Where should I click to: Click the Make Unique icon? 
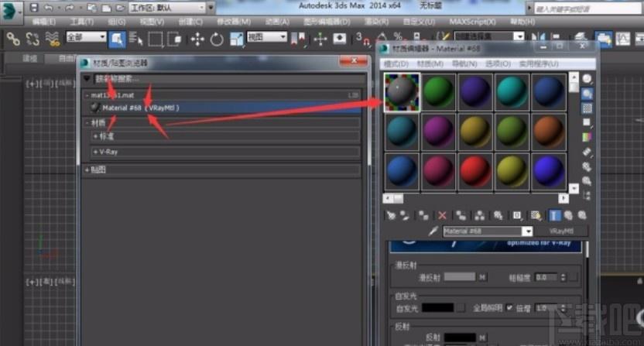479,215
